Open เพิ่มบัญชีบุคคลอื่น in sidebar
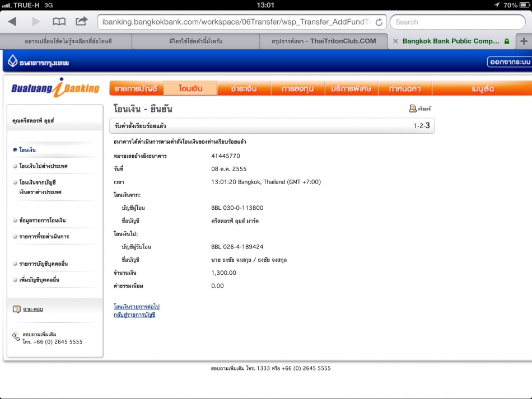 coord(39,280)
